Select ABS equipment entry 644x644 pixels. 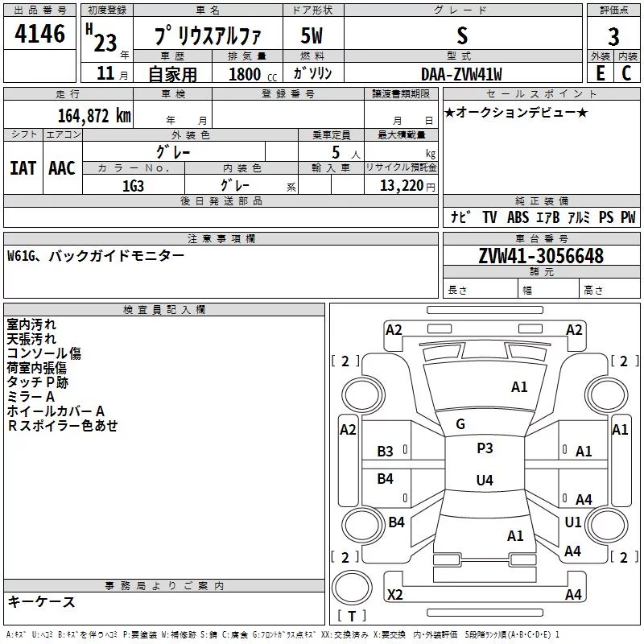(x=518, y=217)
